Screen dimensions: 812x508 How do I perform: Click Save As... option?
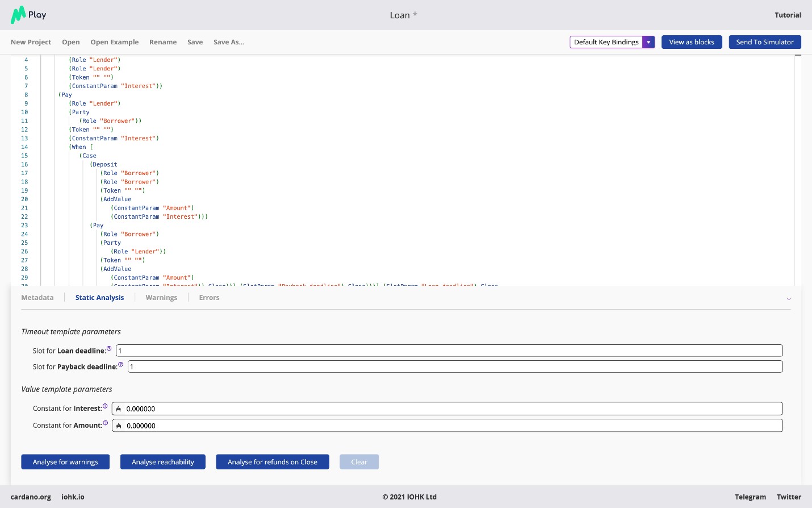[229, 42]
